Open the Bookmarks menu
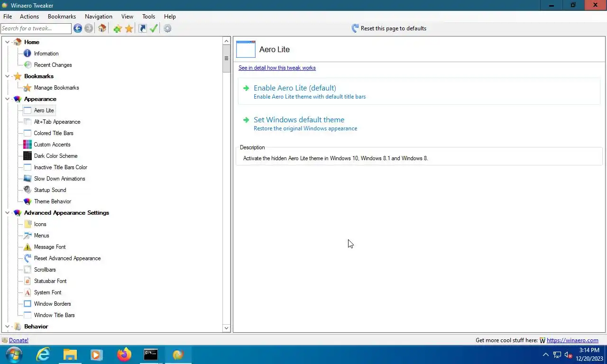Viewport: 607px width, 364px height. pyautogui.click(x=62, y=17)
